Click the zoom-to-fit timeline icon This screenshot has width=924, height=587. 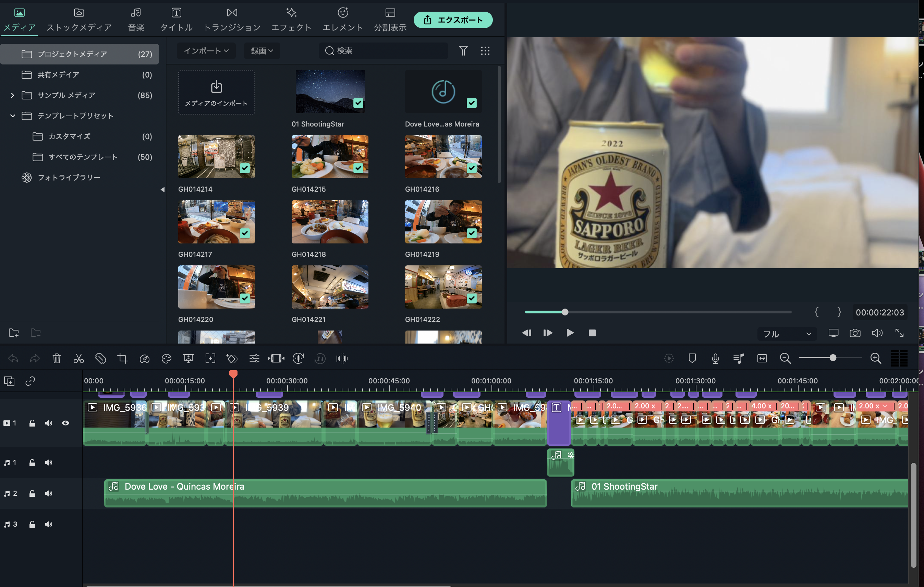click(762, 359)
